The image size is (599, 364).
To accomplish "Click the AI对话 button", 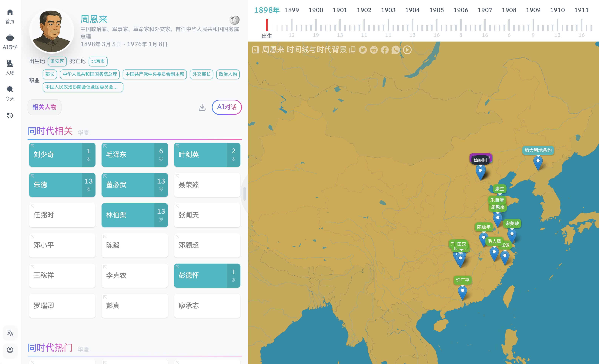I will (227, 107).
